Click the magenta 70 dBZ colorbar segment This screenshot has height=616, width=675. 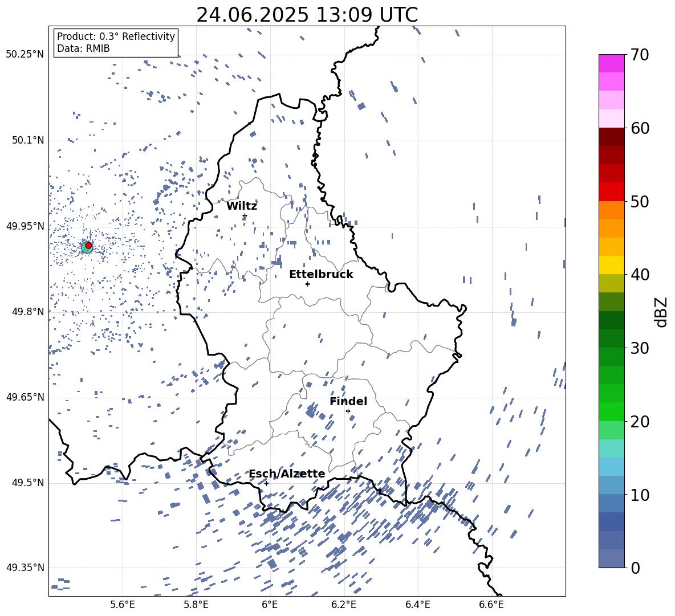coord(612,63)
